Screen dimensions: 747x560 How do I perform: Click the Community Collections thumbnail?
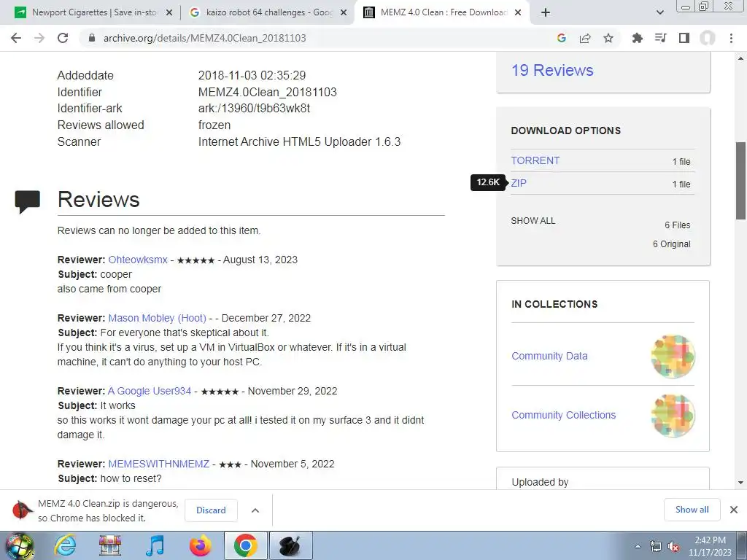(673, 416)
